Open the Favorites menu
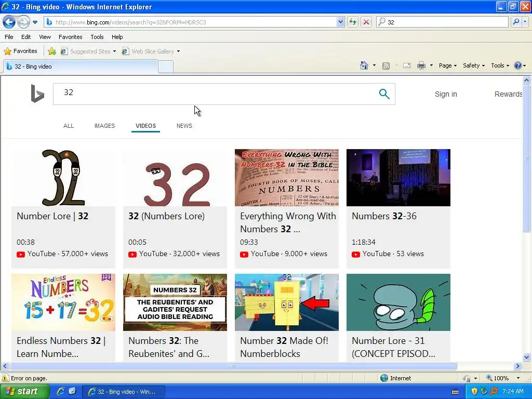Screen dimensions: 532x399 [x=71, y=37]
